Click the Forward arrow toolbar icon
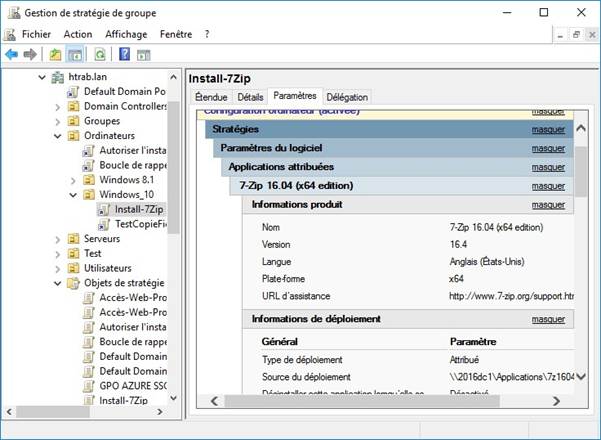601x440 pixels. coord(30,54)
